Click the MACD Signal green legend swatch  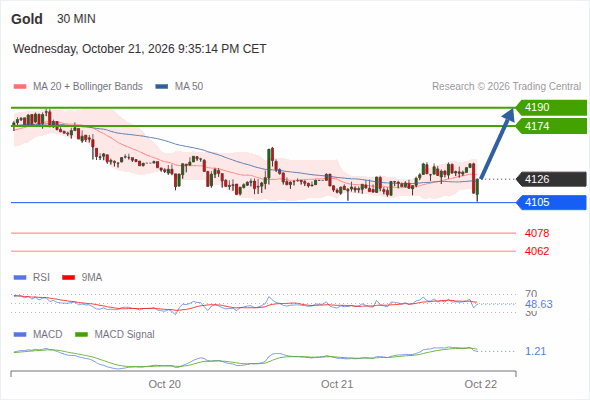tap(81, 335)
